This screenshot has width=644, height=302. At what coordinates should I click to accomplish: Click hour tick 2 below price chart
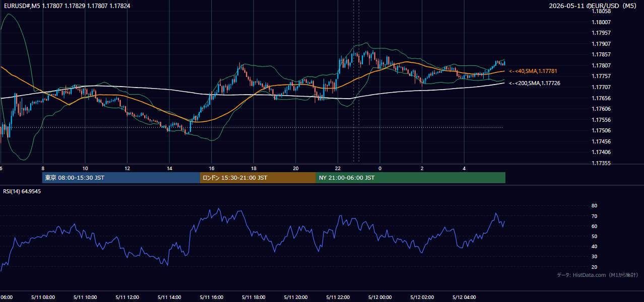click(x=422, y=169)
